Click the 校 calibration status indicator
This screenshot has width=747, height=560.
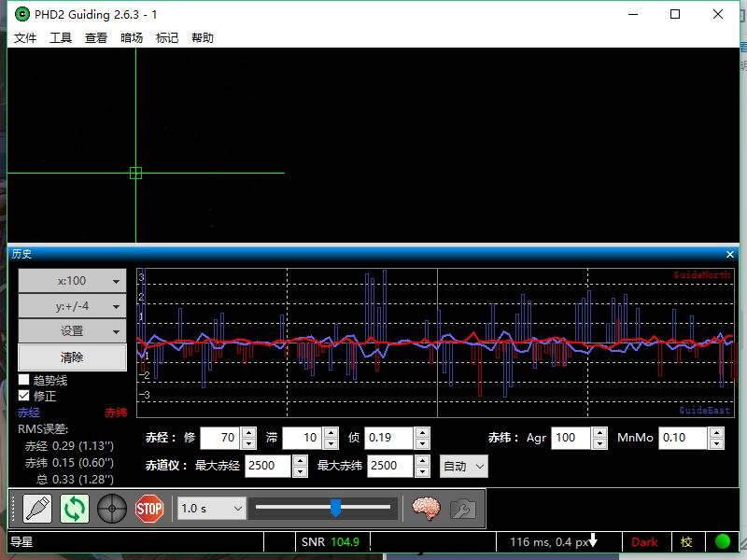click(x=686, y=542)
